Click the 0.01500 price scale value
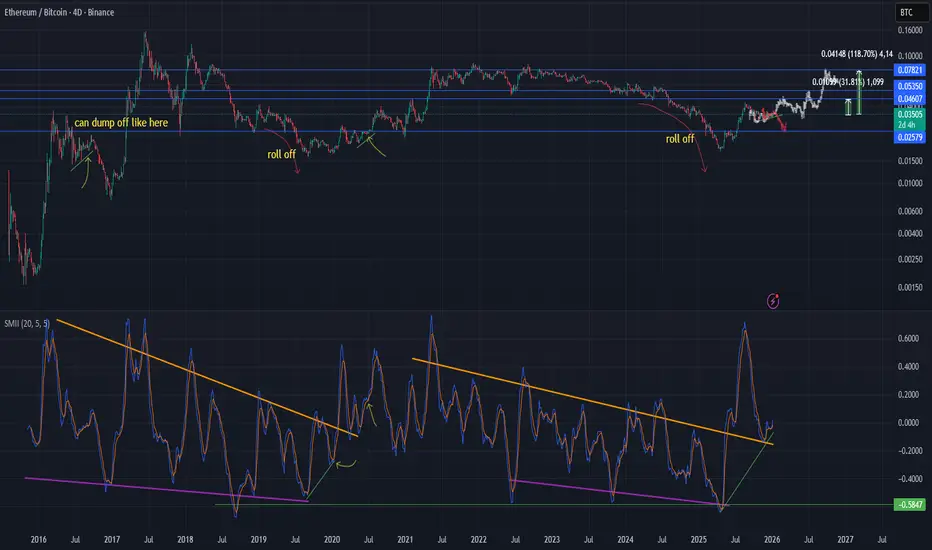Screen dimensions: 932x550 coord(909,161)
